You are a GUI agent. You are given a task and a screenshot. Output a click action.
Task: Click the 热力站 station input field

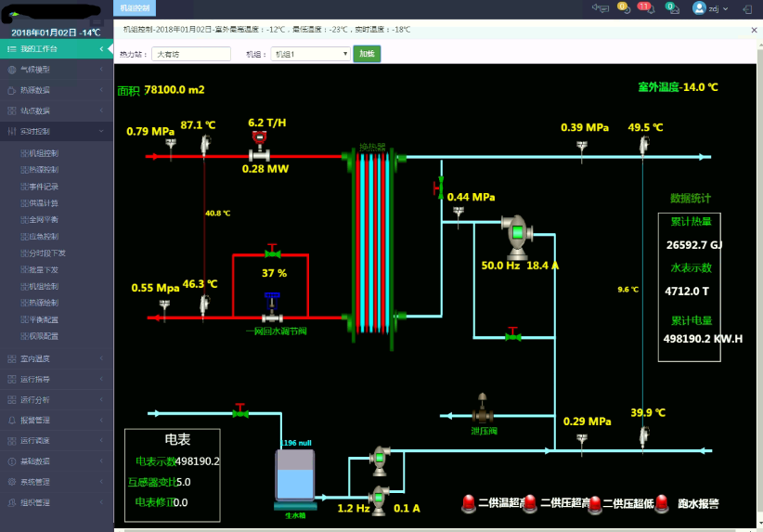(190, 54)
